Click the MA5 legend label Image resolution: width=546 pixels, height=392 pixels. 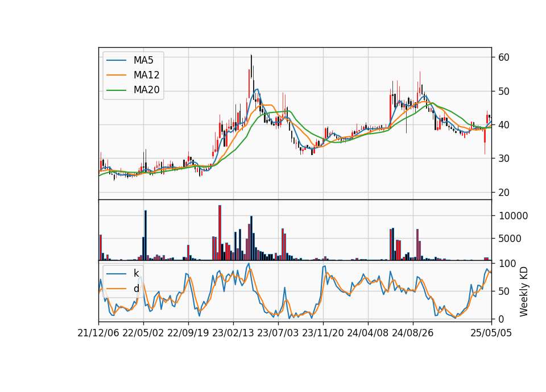[143, 60]
